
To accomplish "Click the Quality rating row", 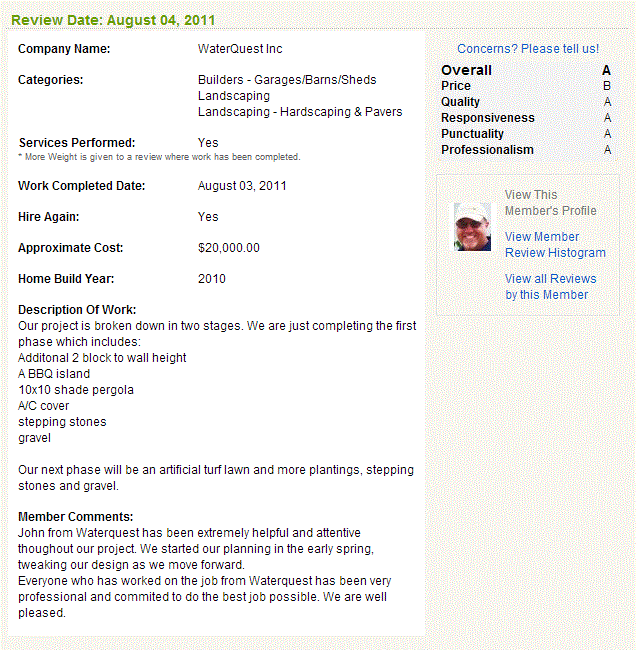I will click(x=526, y=102).
